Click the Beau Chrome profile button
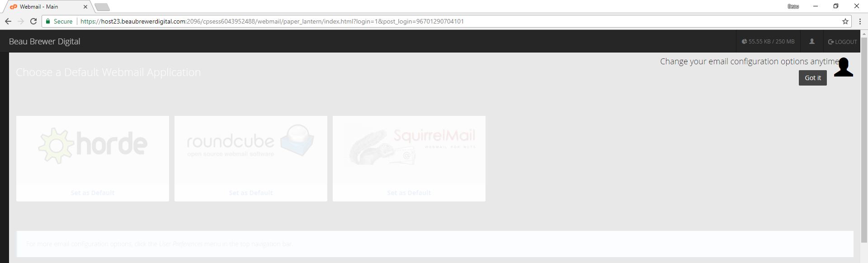868x263 pixels. point(793,6)
